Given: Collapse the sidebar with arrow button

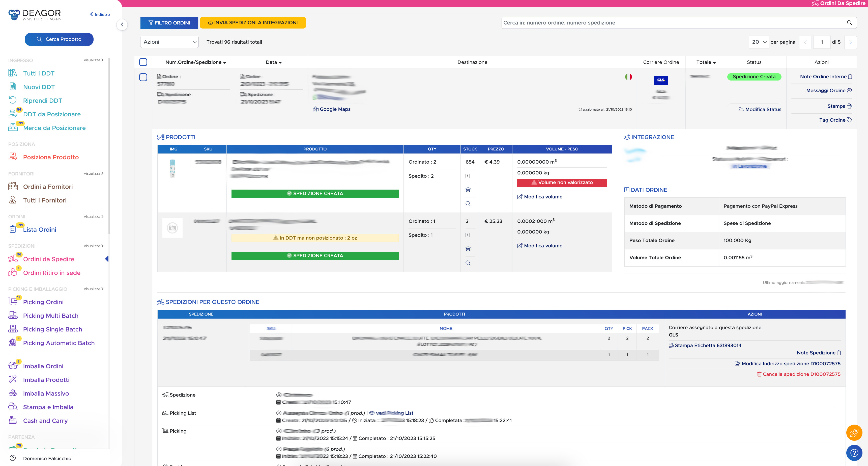Looking at the screenshot, I should (x=122, y=24).
